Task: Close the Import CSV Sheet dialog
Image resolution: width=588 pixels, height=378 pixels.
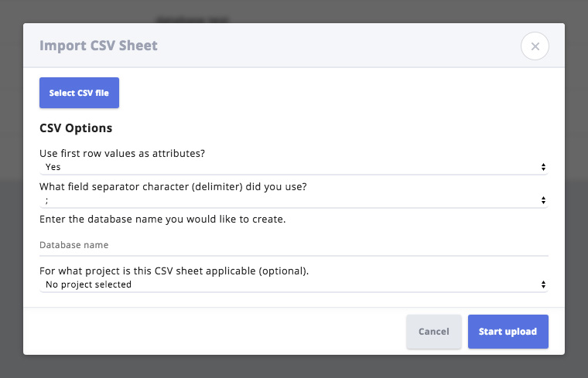Action: pyautogui.click(x=535, y=46)
